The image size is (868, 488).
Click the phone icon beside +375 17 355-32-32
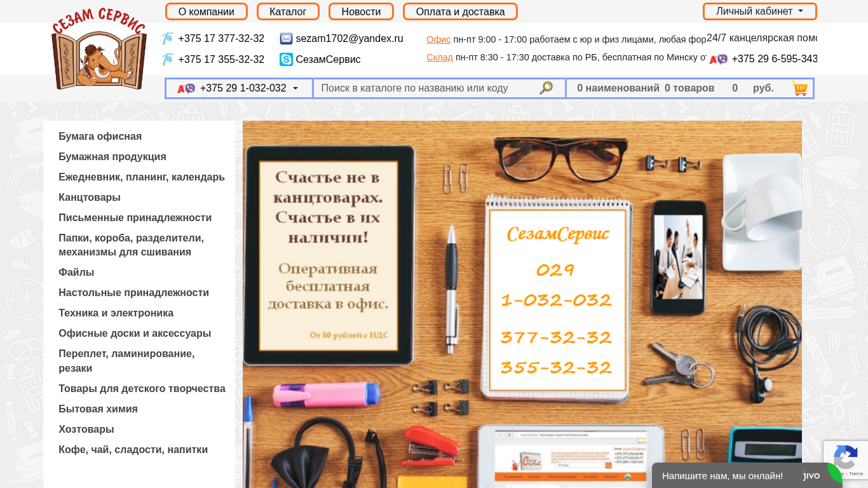tap(168, 60)
